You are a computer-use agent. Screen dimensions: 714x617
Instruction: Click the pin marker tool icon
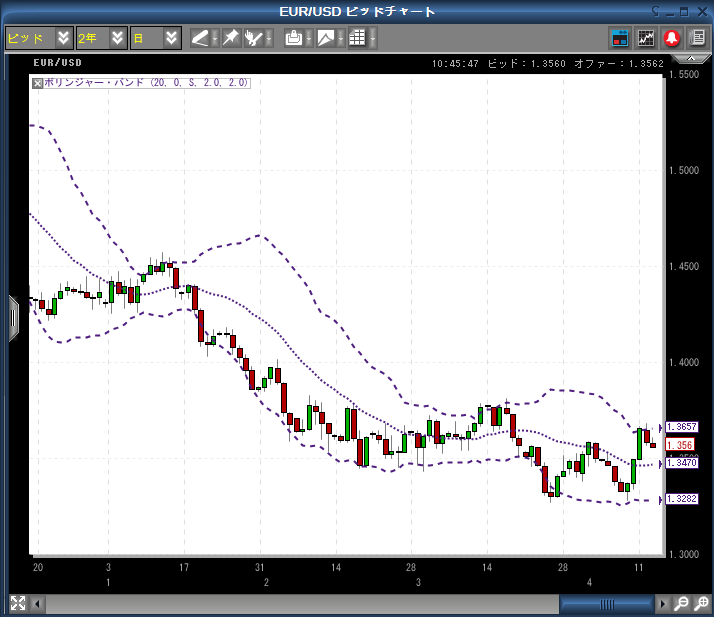[x=230, y=38]
